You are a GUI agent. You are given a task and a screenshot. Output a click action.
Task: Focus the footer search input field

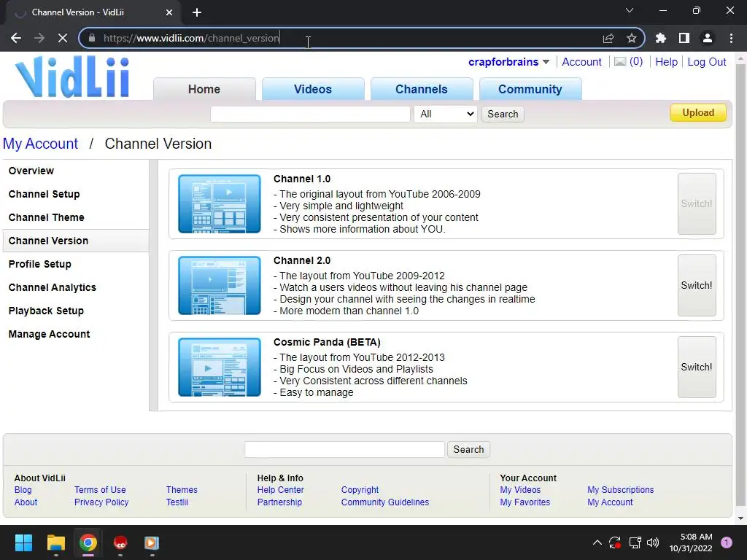(345, 449)
